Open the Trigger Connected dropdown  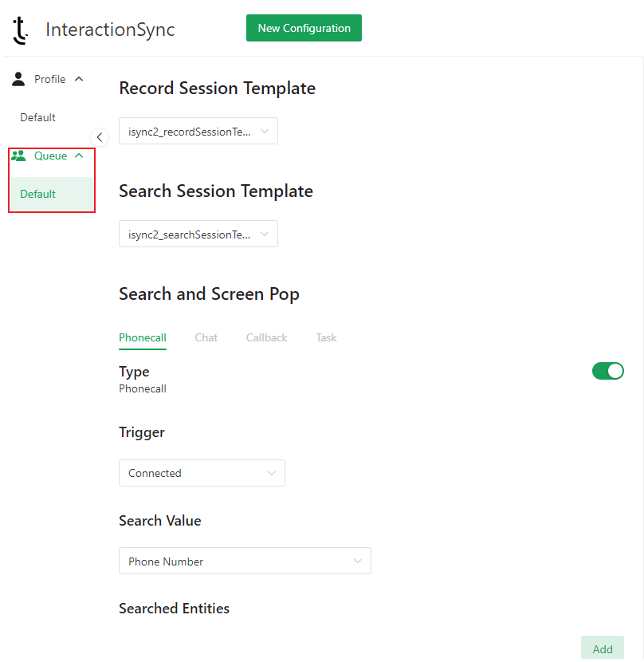(202, 473)
